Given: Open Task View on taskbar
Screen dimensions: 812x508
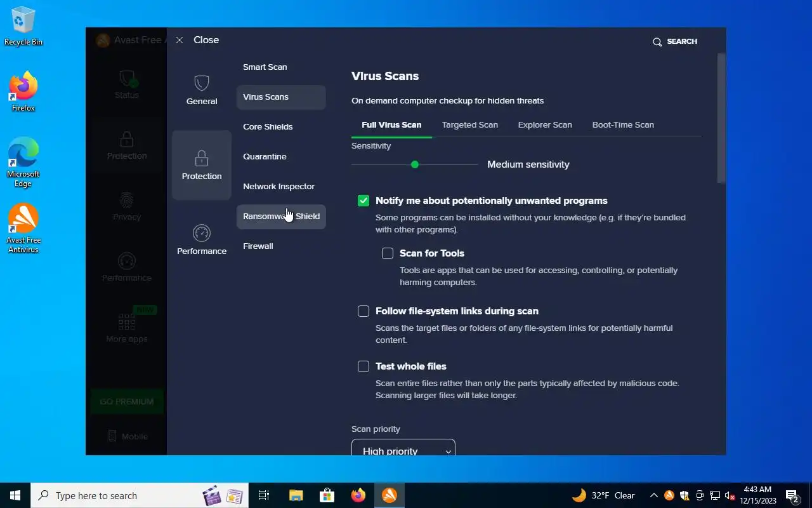Looking at the screenshot, I should pos(264,495).
